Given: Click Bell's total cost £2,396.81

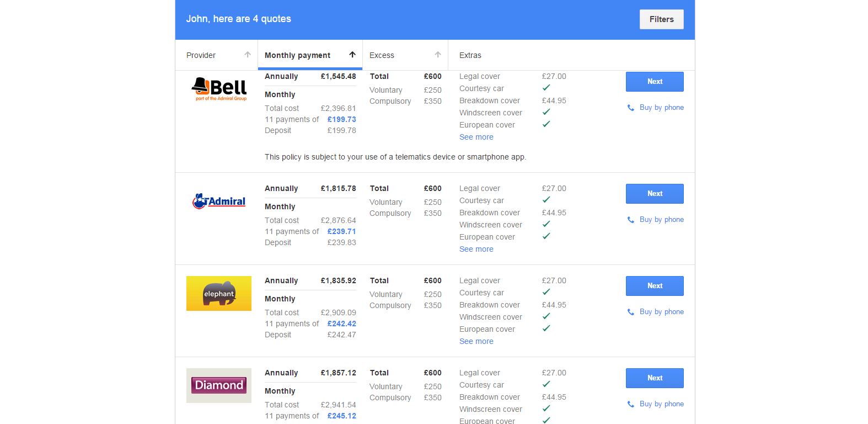Looking at the screenshot, I should (x=339, y=108).
